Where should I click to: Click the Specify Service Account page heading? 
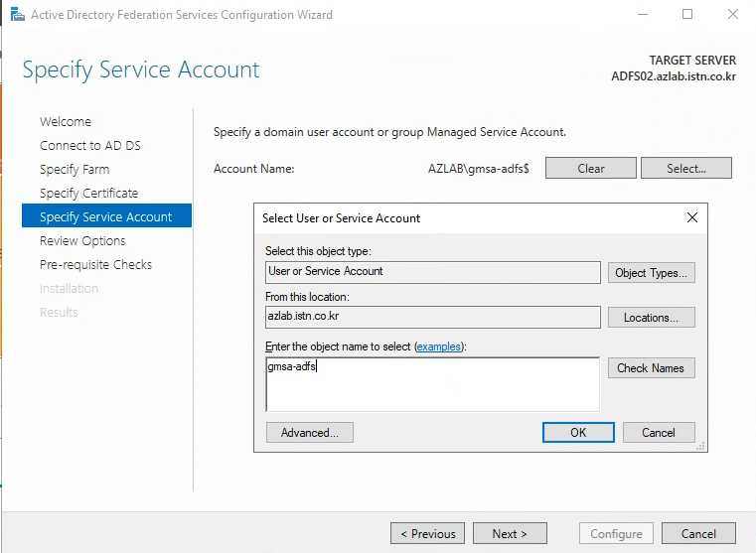[141, 69]
